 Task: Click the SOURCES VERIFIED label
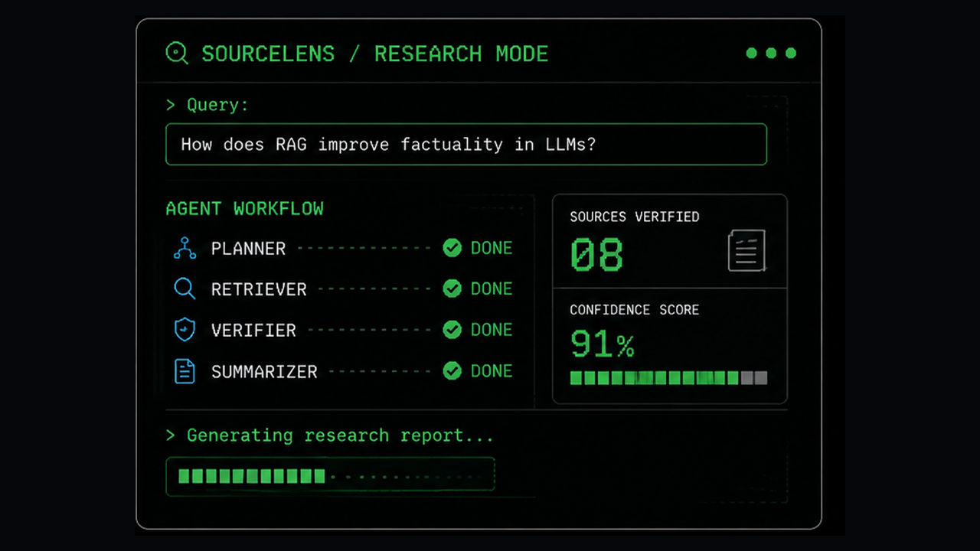[x=635, y=217]
